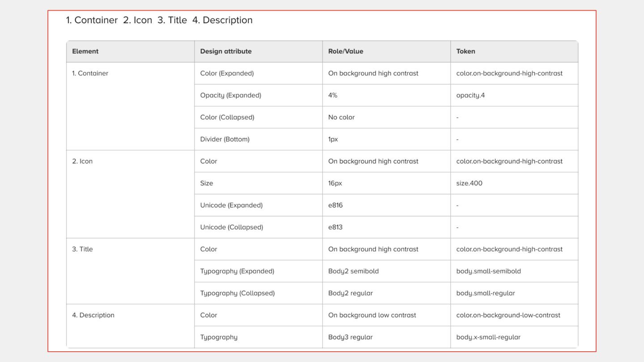Select the 'Unicode (Collapsed)' attribute cell
This screenshot has height=362, width=644.
pyautogui.click(x=232, y=227)
